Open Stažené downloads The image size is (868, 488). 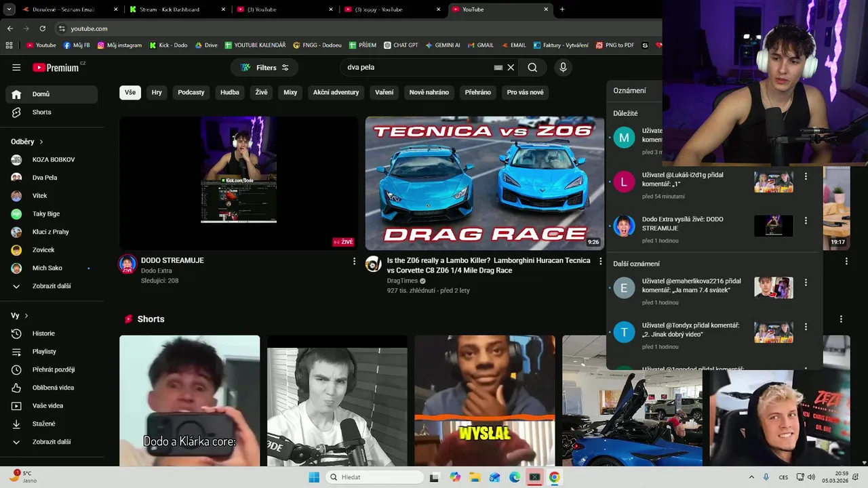tap(52, 424)
